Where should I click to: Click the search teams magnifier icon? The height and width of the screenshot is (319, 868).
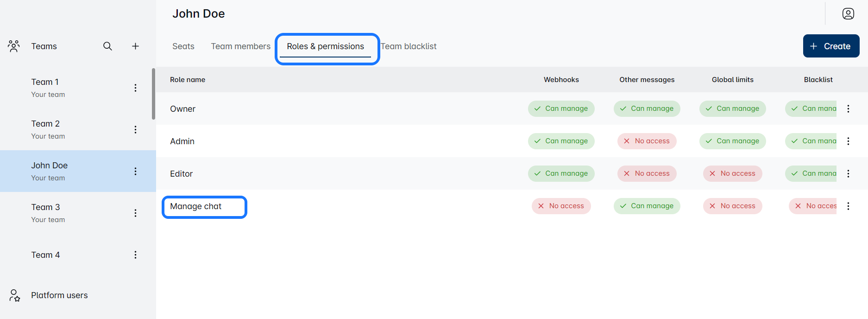click(107, 46)
